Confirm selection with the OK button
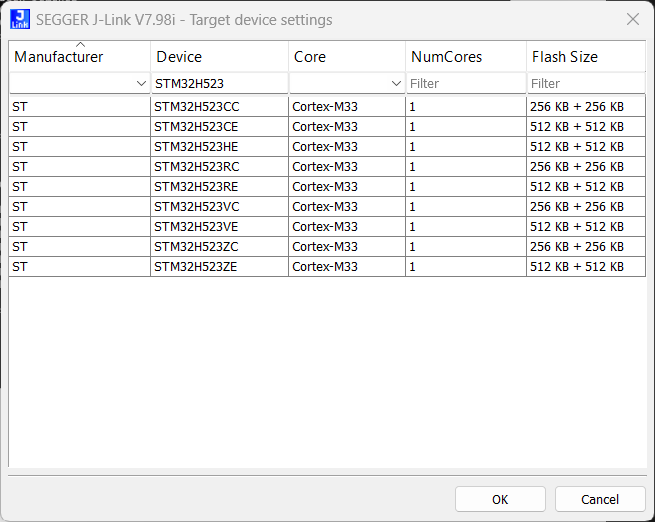The width and height of the screenshot is (655, 522). [x=500, y=499]
